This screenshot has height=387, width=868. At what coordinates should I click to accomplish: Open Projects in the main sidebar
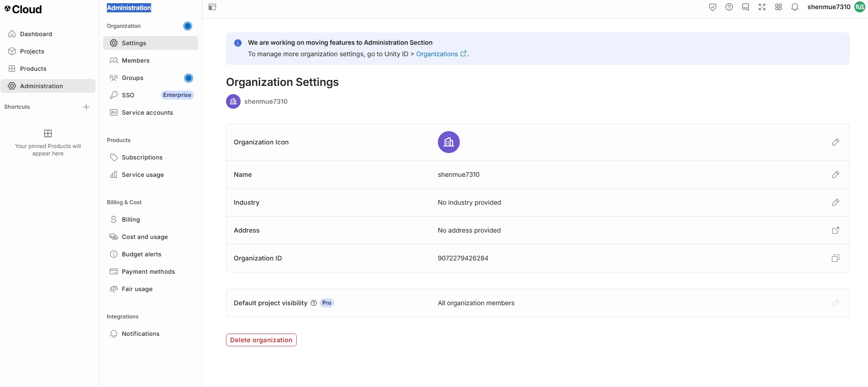48,51
